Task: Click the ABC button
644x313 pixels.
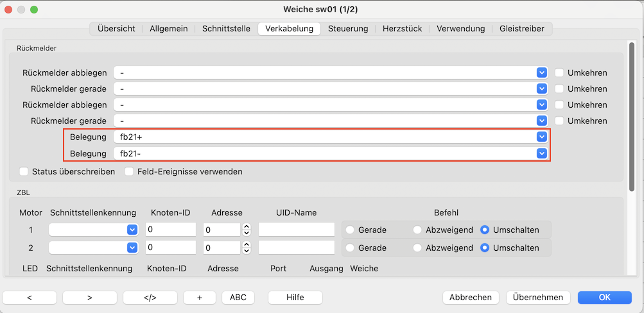Action: tap(238, 297)
